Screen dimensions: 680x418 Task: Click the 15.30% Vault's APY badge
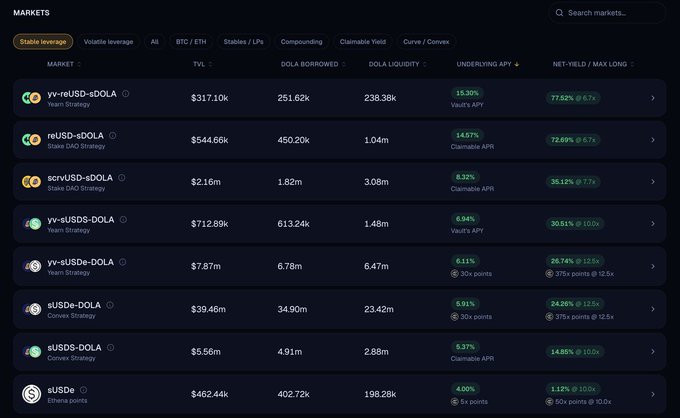click(467, 93)
